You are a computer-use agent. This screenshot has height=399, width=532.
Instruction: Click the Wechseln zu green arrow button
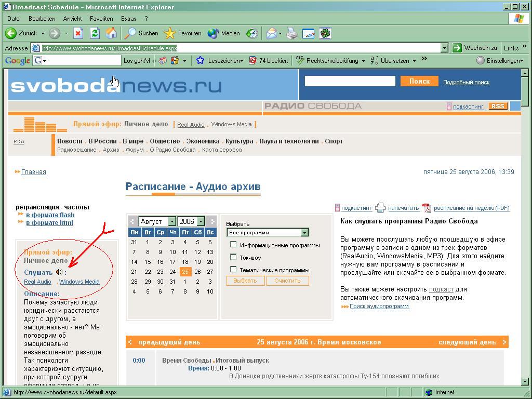(457, 48)
